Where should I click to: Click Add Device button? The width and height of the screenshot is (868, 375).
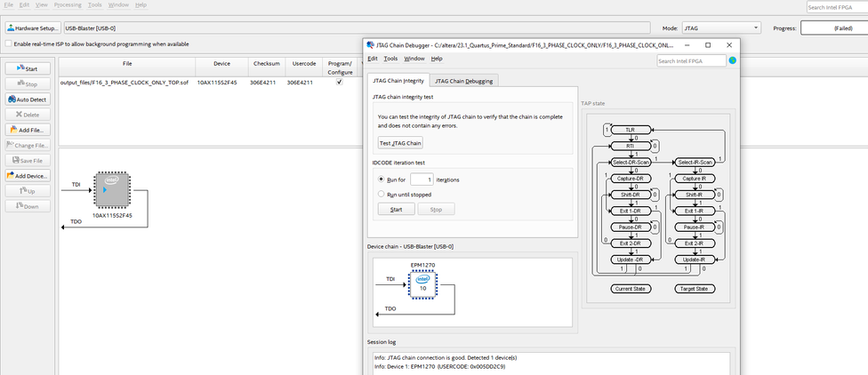[27, 176]
